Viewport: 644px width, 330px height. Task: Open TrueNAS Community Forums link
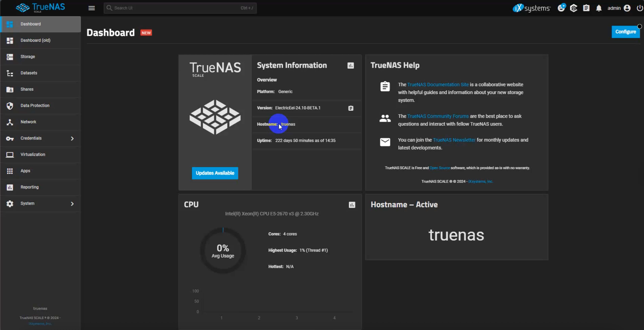(x=438, y=116)
